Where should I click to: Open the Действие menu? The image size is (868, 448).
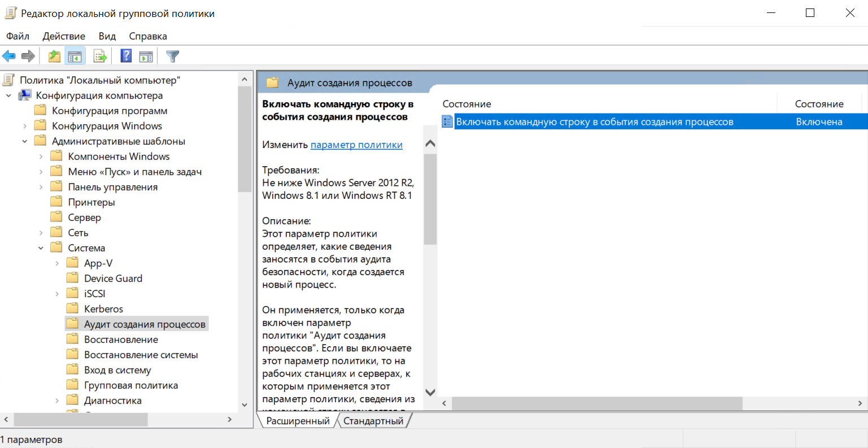(64, 36)
